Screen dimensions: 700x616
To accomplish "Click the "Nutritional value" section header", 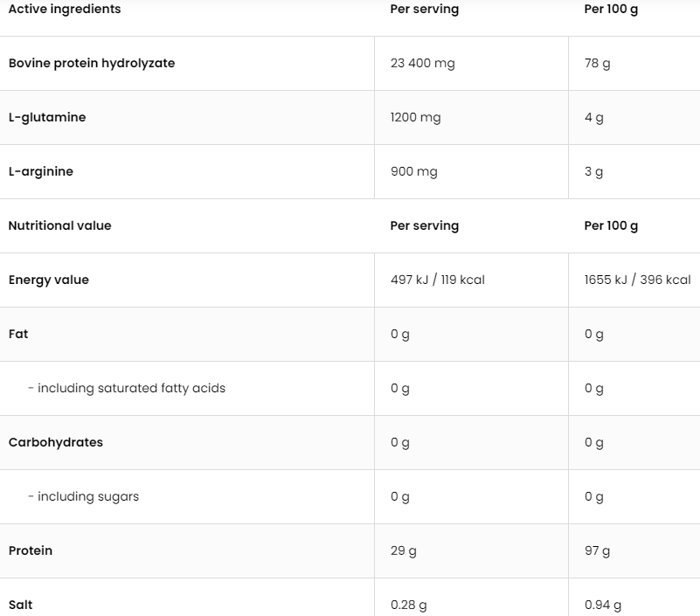I will [60, 225].
